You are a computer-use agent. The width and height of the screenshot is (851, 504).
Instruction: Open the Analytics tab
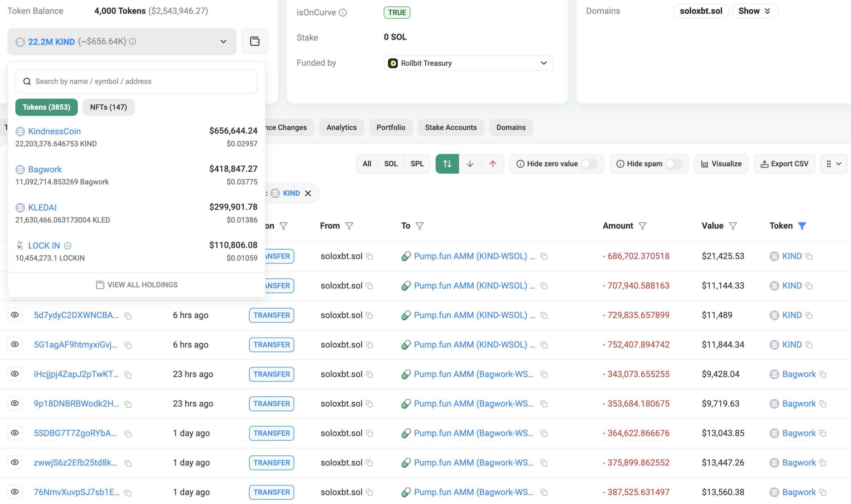pyautogui.click(x=341, y=127)
